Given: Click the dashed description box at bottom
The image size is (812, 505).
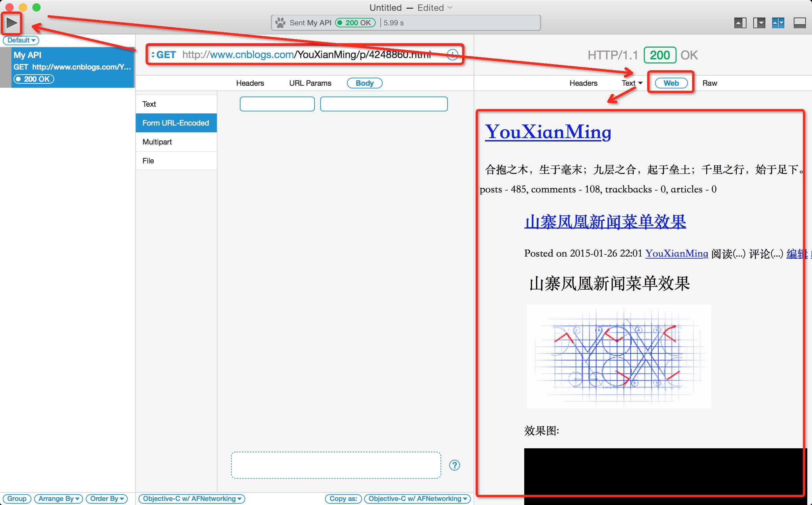Looking at the screenshot, I should pyautogui.click(x=336, y=465).
